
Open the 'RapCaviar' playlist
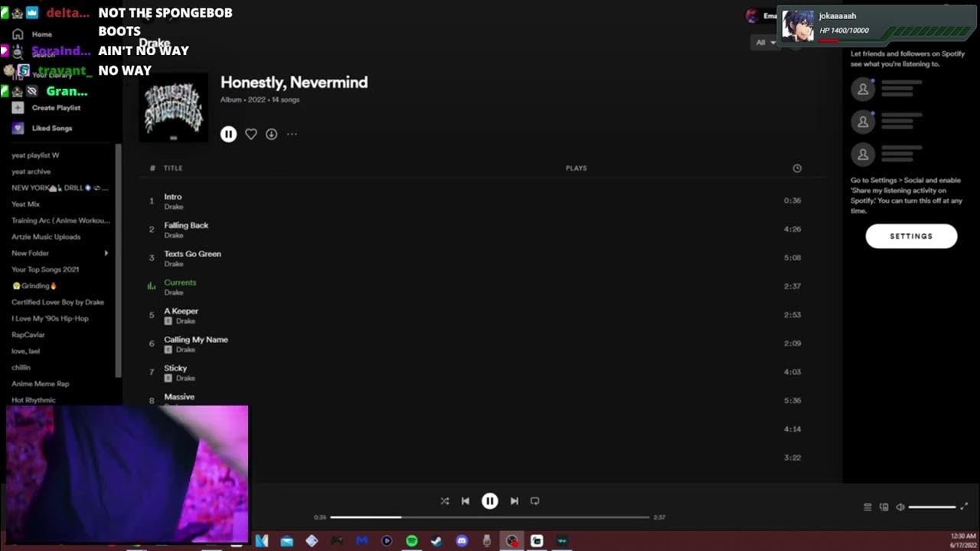pyautogui.click(x=28, y=334)
